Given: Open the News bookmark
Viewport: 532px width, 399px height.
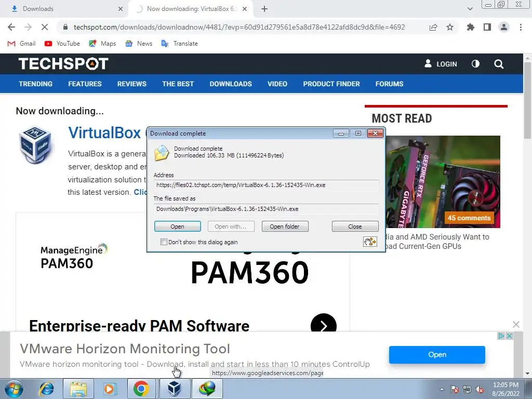Looking at the screenshot, I should [139, 44].
